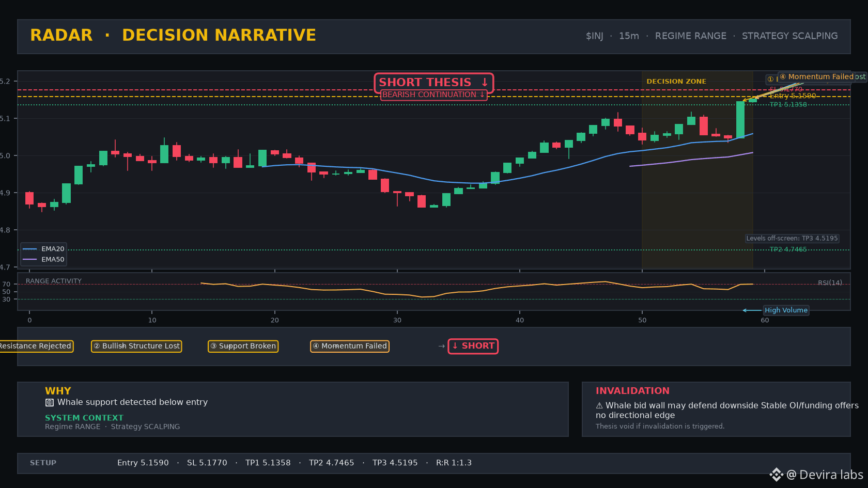Click the RSI(14) indicator label

pos(830,283)
